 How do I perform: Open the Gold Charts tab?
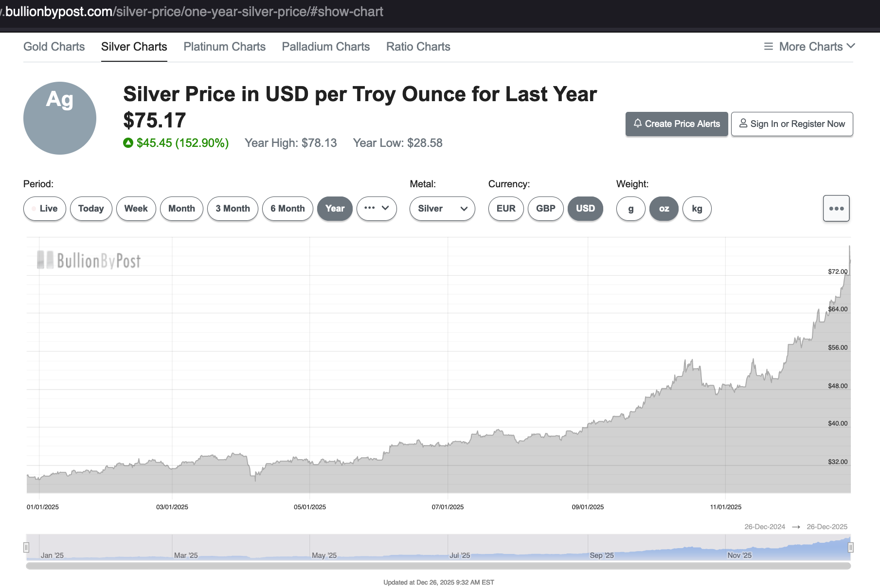[x=54, y=47]
